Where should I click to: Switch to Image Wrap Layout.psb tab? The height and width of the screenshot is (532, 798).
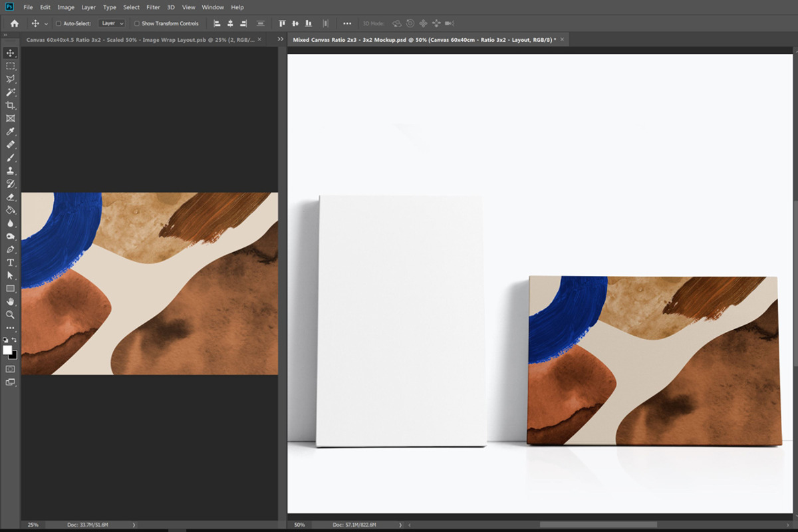click(140, 39)
